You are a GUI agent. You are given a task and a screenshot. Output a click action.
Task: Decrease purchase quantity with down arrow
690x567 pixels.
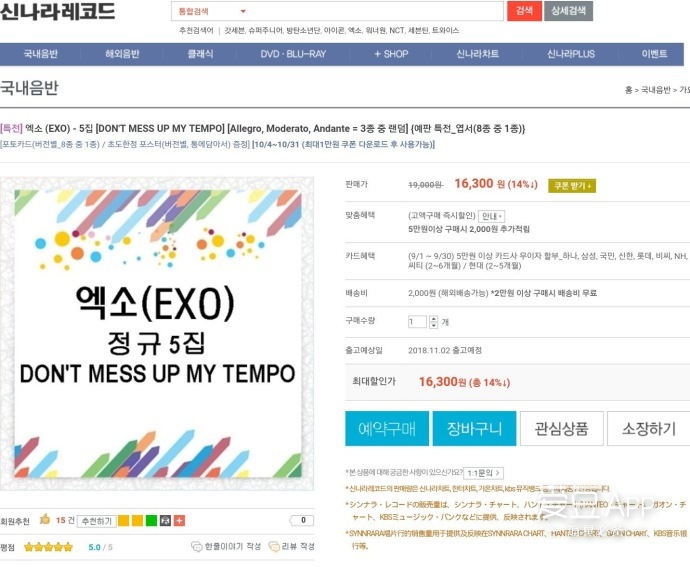tap(434, 325)
